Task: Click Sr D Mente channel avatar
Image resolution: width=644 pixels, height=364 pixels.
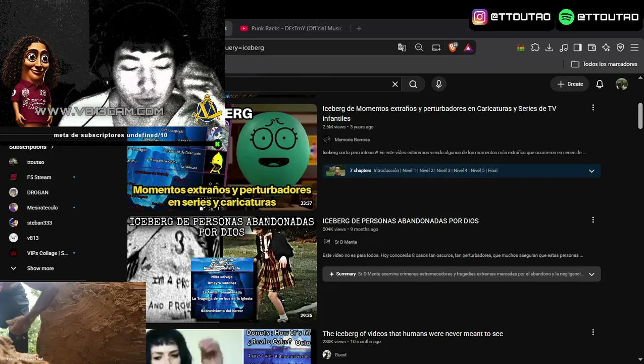Action: click(327, 242)
